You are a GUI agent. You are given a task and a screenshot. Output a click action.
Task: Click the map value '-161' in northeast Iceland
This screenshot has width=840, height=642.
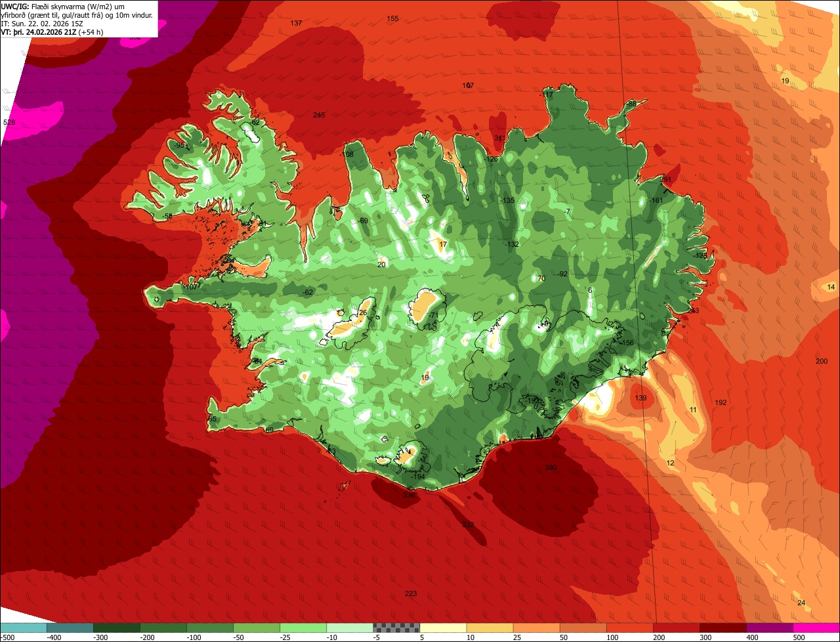[656, 200]
